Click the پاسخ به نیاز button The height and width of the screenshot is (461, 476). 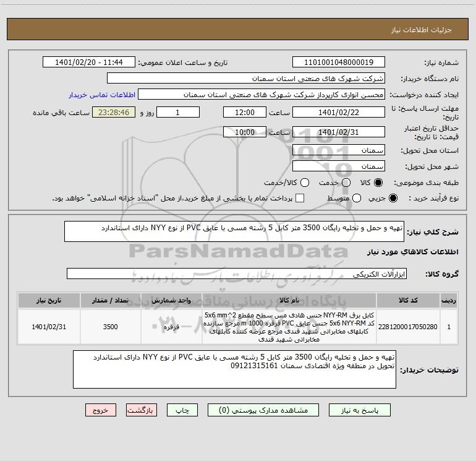(x=359, y=410)
